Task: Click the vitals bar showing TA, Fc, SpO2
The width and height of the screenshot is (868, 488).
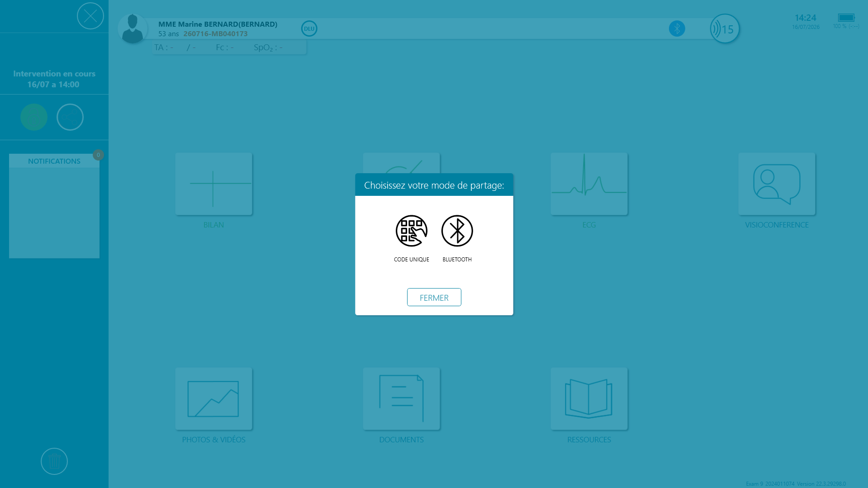Action: tap(229, 47)
